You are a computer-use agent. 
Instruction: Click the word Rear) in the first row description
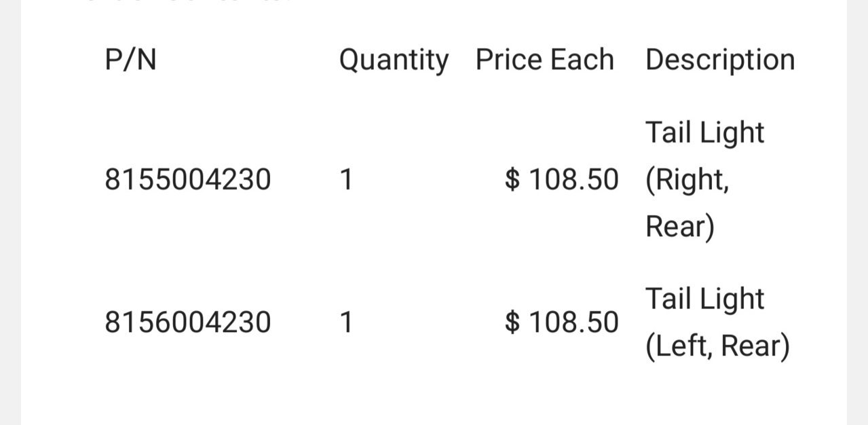coord(680,227)
